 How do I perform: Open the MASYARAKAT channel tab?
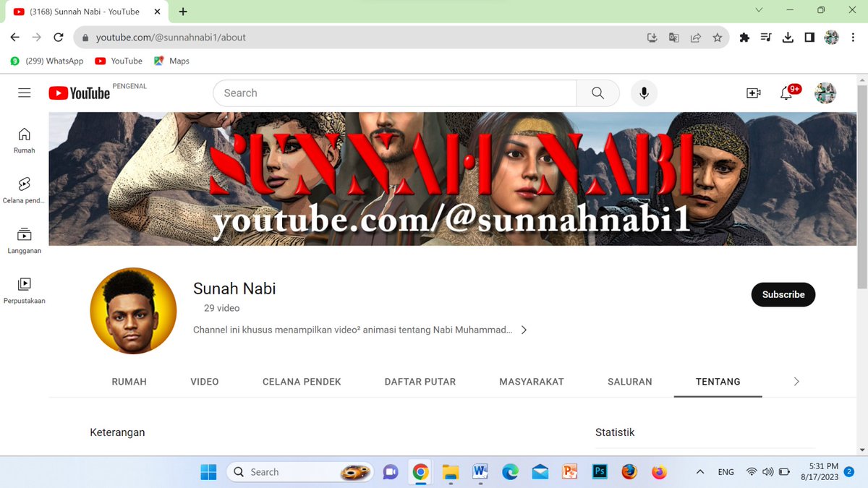click(x=532, y=382)
